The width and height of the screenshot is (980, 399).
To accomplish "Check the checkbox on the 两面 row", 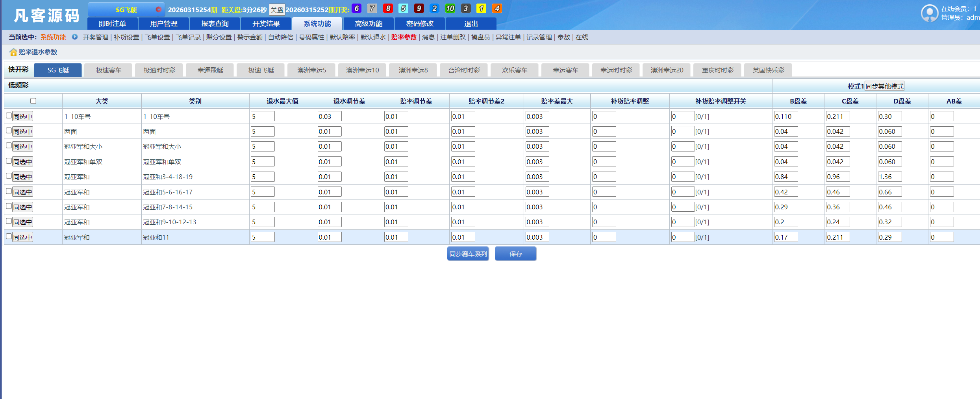I will pyautogui.click(x=8, y=131).
